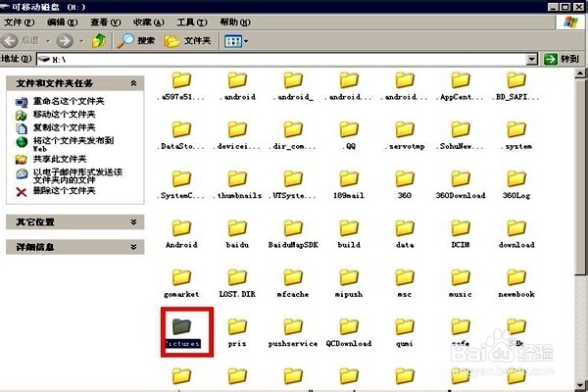Click 将这个文件夹发布到 Web link
Image resolution: width=588 pixels, height=392 pixels.
(73, 144)
